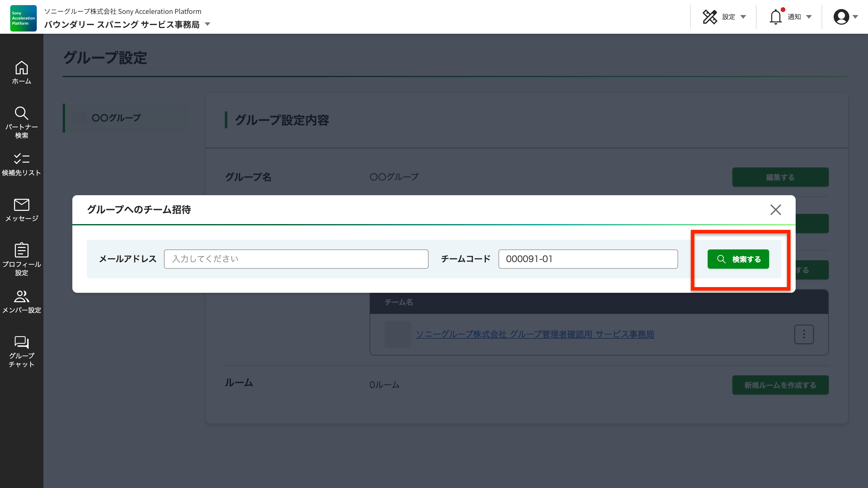The image size is (868, 488).
Task: Open the team row three-dot menu
Action: point(804,334)
